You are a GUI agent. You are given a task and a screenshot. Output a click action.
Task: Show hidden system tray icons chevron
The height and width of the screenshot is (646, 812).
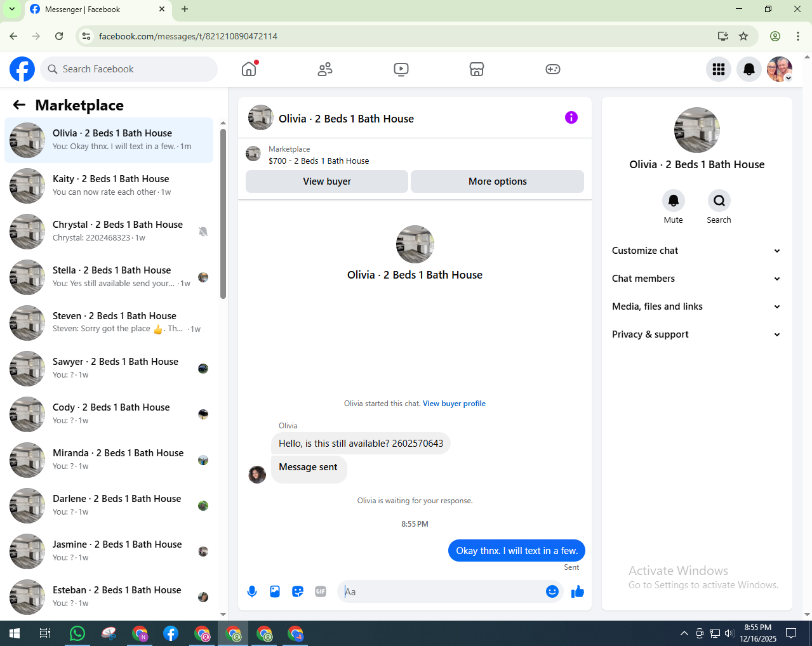click(684, 633)
